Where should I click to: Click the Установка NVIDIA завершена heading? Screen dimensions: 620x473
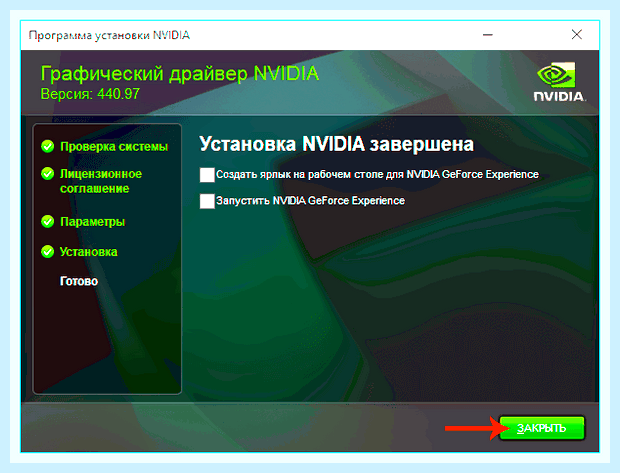(x=336, y=144)
